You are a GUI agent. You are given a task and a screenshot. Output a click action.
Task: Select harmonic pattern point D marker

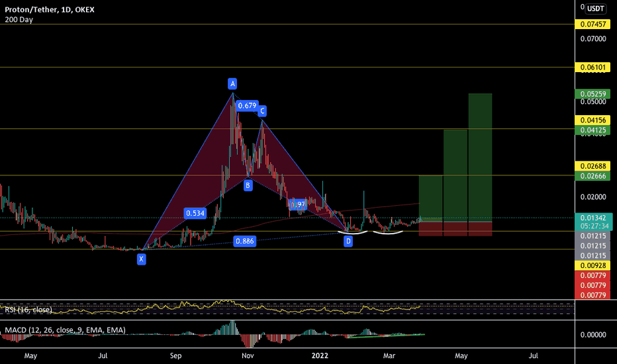[x=348, y=241]
